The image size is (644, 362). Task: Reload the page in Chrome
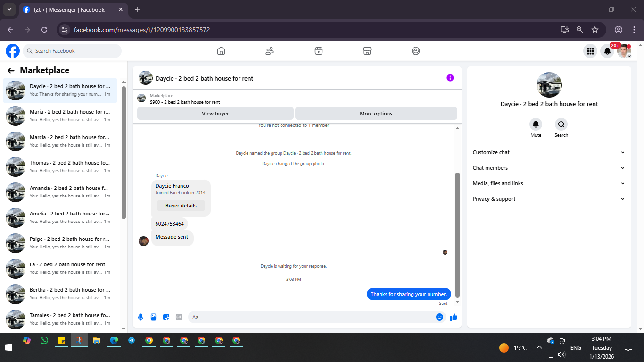tap(44, 30)
